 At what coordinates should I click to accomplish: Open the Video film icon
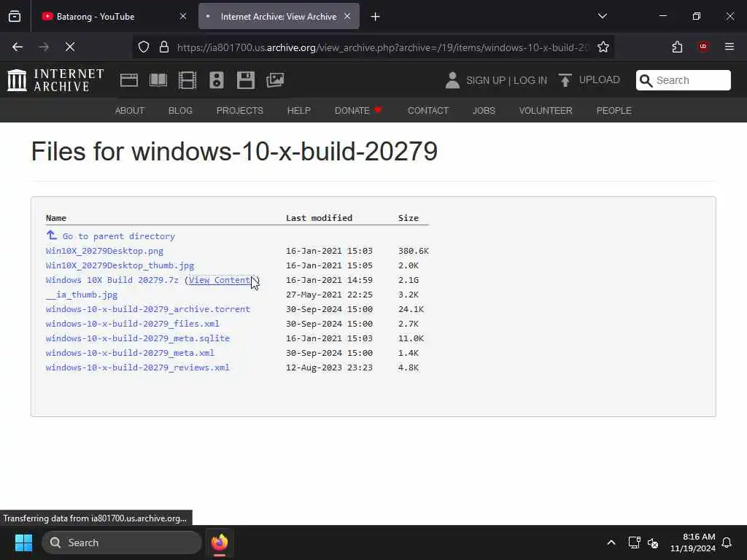click(x=187, y=80)
